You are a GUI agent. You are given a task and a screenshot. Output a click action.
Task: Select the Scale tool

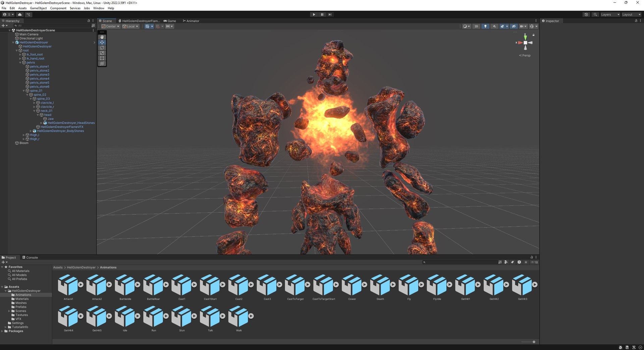pyautogui.click(x=102, y=53)
